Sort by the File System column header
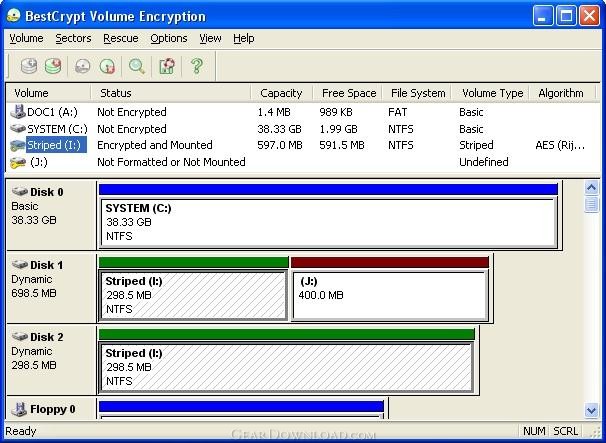Viewport: 606px width, 443px height. click(417, 93)
